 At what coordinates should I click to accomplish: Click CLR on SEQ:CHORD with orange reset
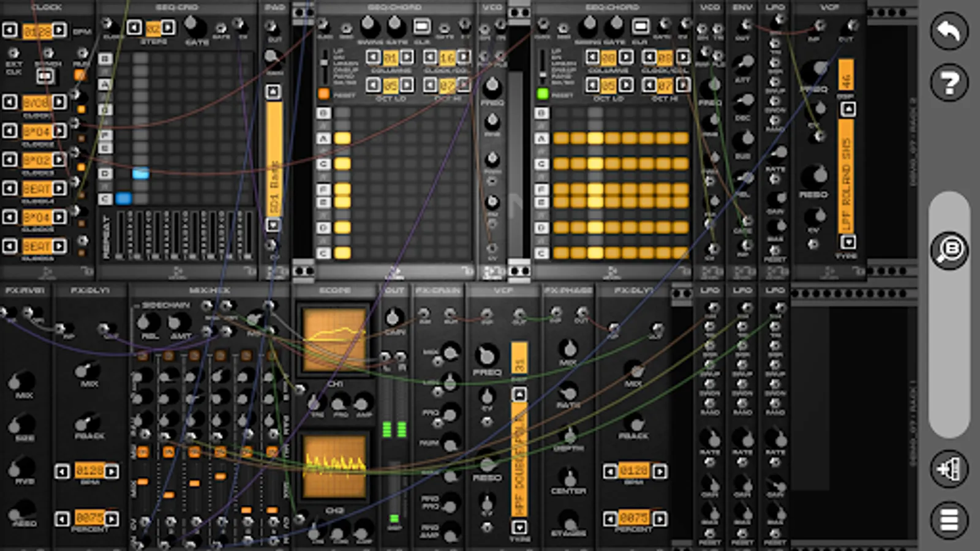point(421,26)
